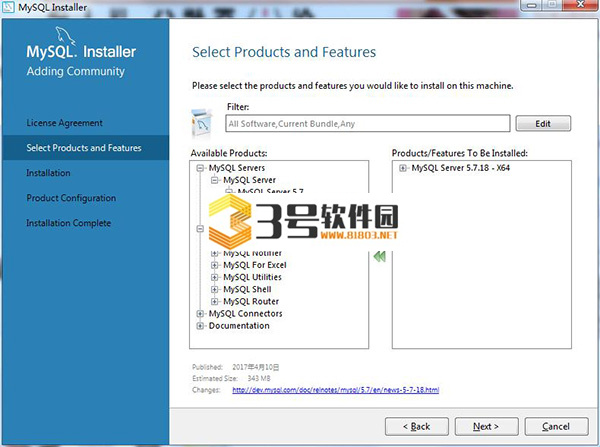Click the Next button
Viewport: 600px width, 447px height.
click(x=486, y=426)
